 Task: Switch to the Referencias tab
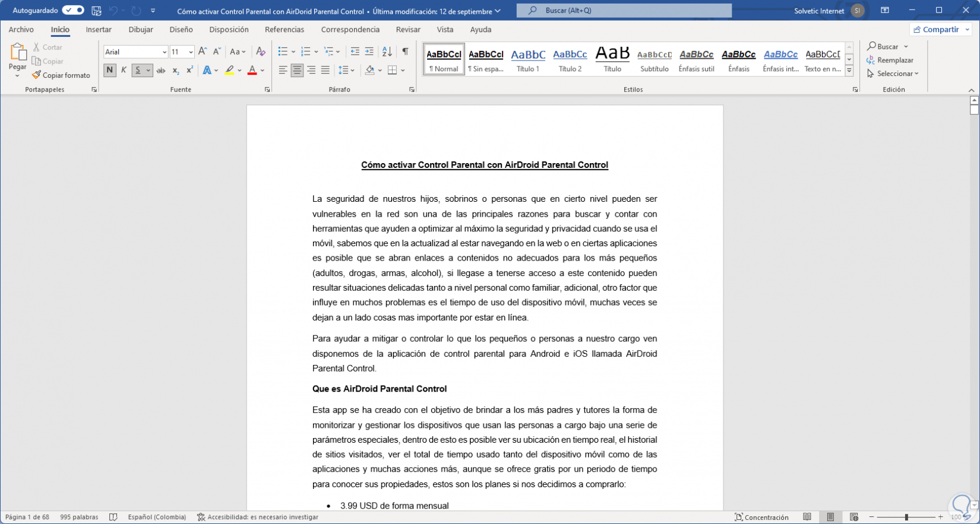click(x=284, y=30)
